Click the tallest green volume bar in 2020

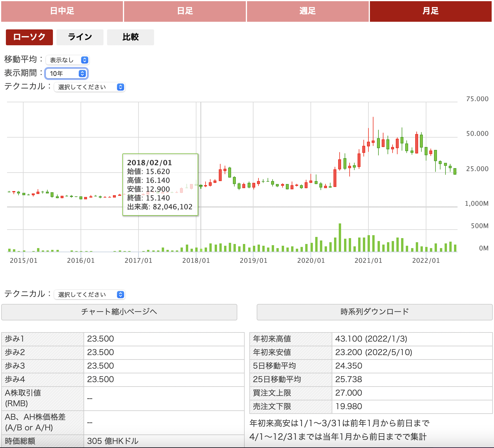pyautogui.click(x=340, y=238)
